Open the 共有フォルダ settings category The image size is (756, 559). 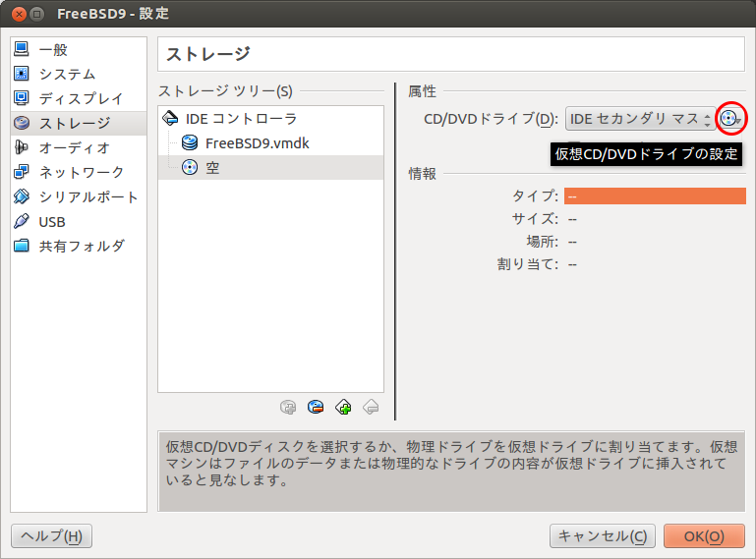(79, 247)
